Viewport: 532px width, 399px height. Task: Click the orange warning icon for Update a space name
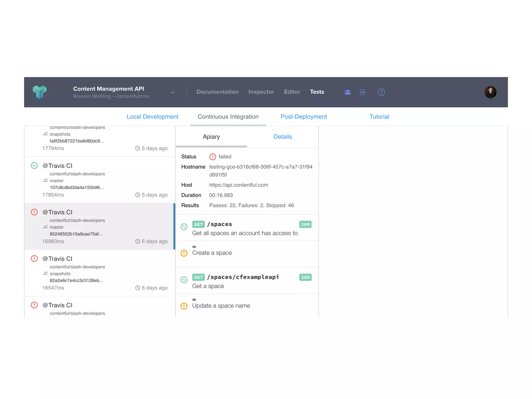184,306
